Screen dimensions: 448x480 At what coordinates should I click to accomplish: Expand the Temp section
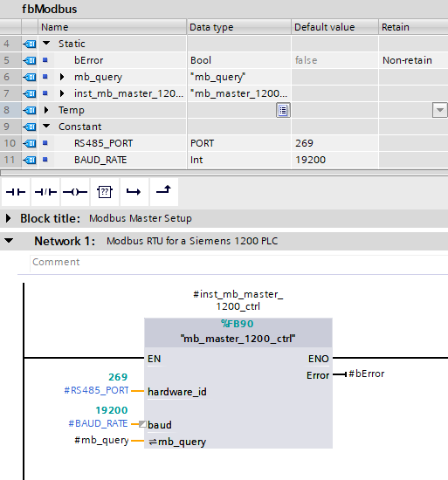(46, 110)
